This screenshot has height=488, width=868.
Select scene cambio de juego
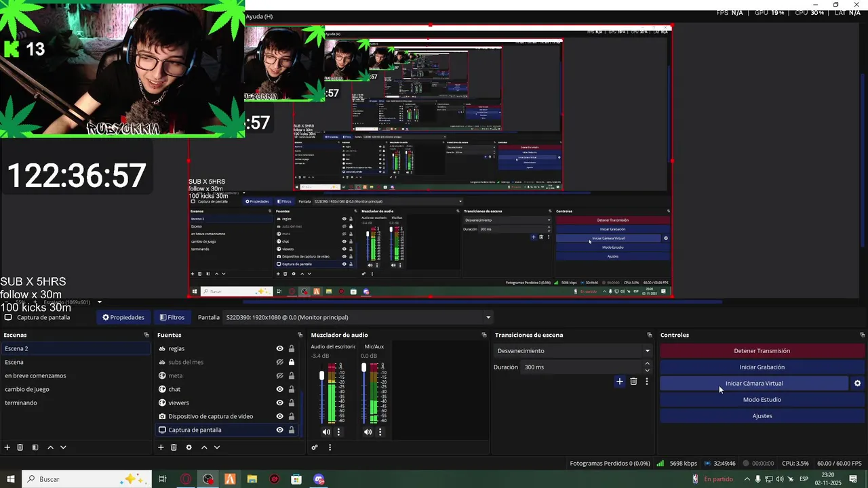(x=75, y=389)
